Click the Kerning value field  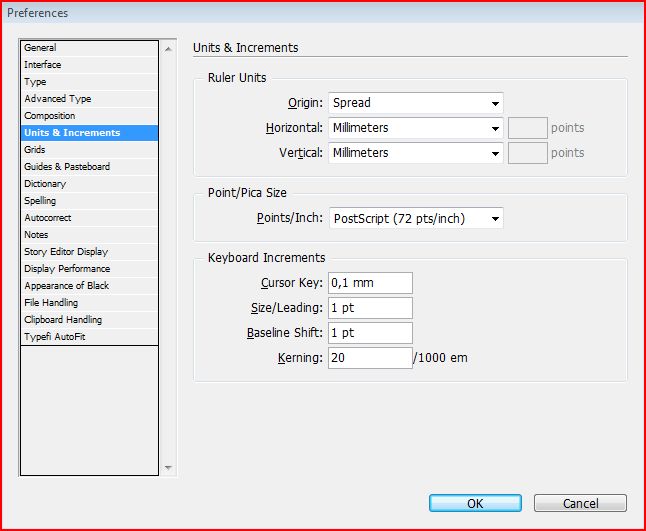(370, 358)
